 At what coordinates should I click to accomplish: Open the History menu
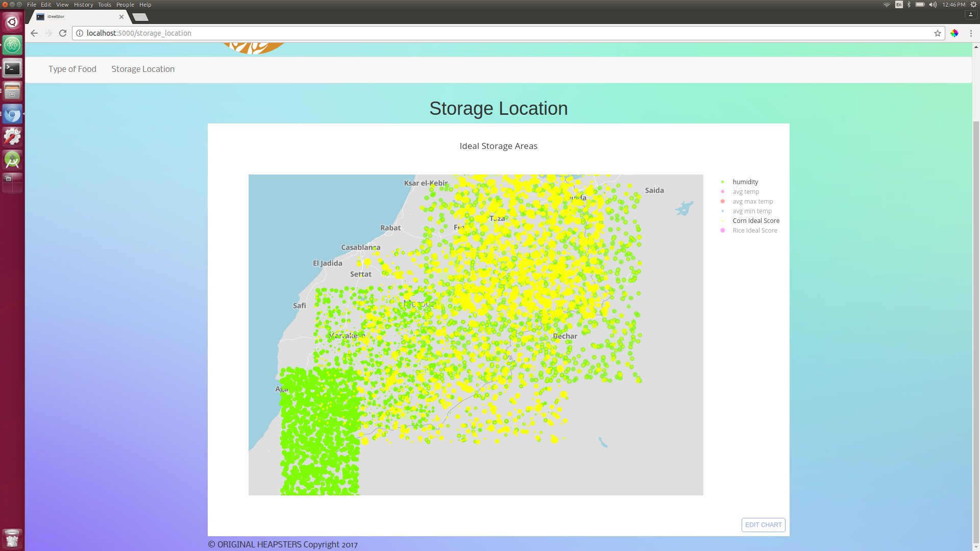[83, 5]
